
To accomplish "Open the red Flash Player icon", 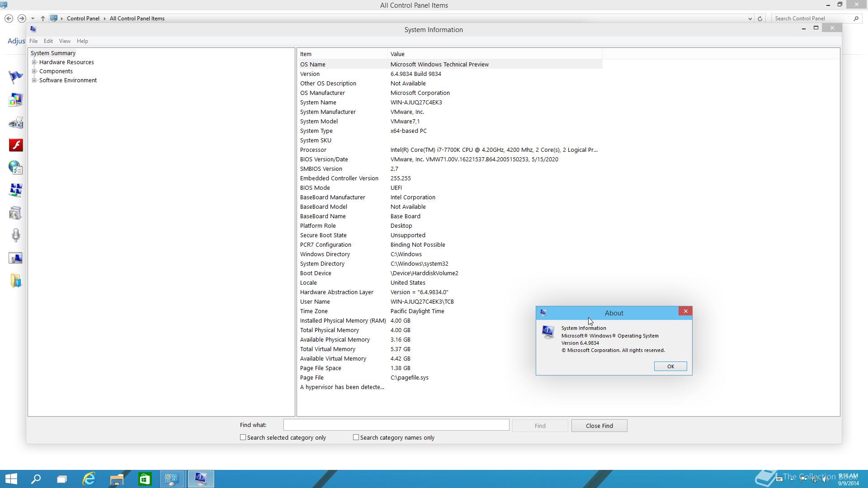I will [x=16, y=145].
